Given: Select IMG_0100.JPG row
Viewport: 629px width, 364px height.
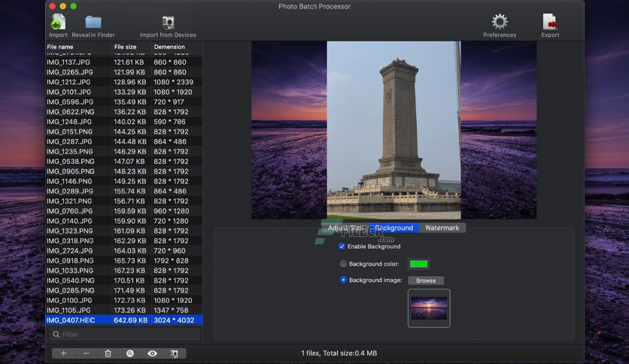Looking at the screenshot, I should coord(124,300).
